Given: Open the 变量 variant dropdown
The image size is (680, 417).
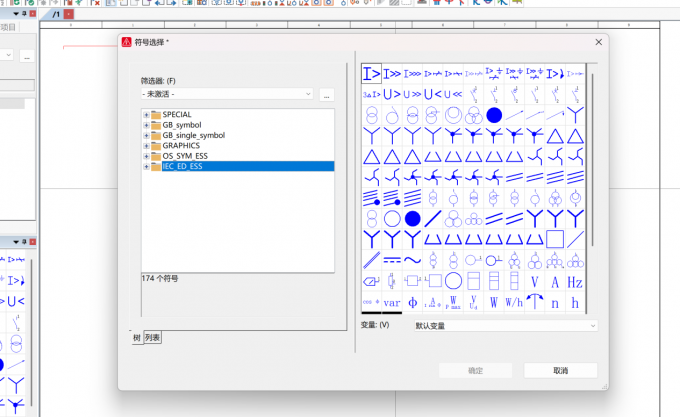Looking at the screenshot, I should click(506, 326).
